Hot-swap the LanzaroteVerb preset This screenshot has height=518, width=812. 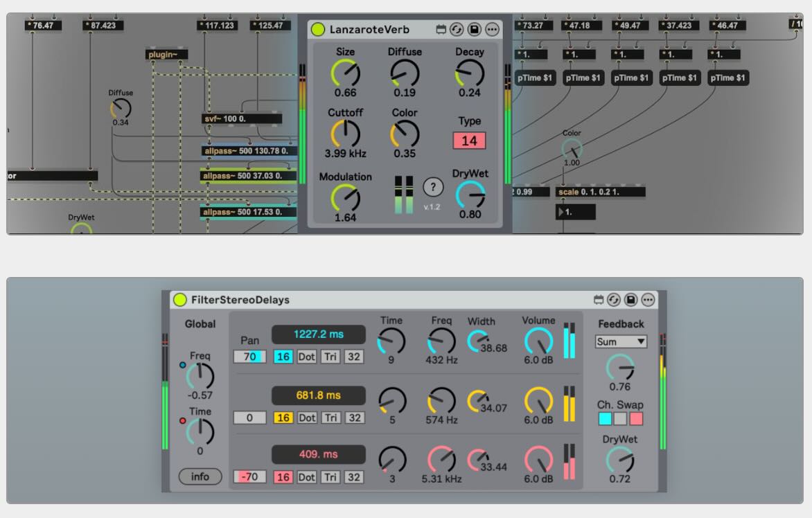click(457, 29)
